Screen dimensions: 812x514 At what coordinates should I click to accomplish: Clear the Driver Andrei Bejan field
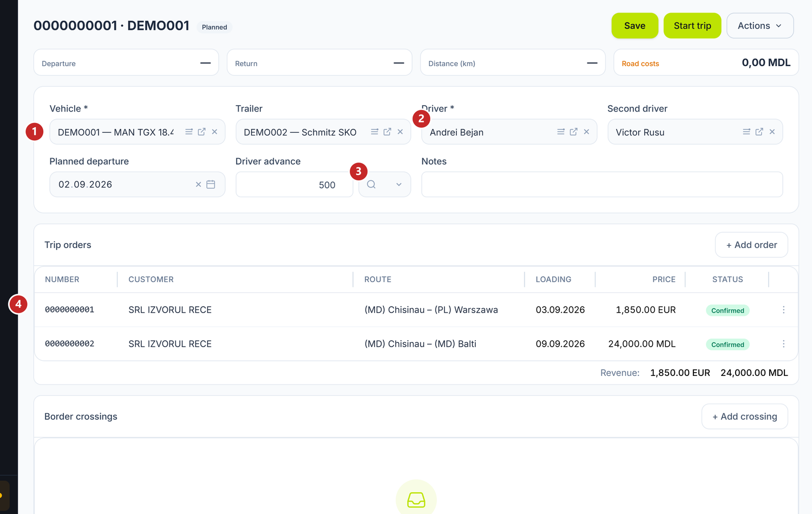(x=586, y=132)
